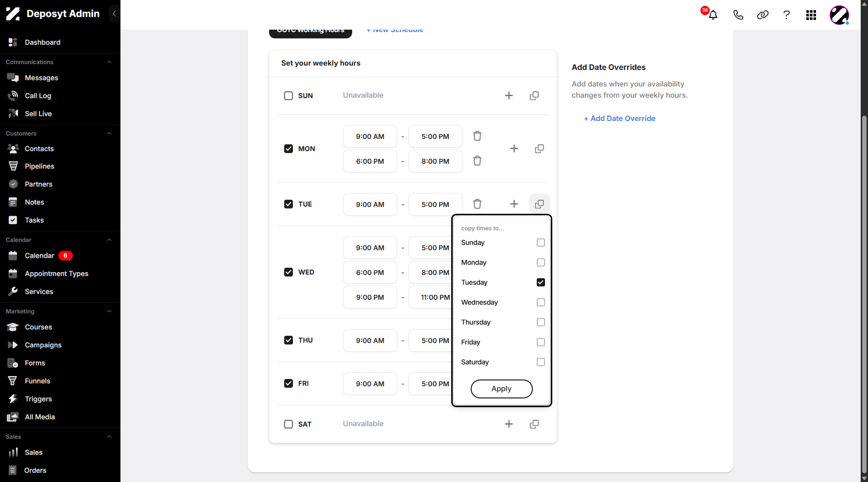
Task: Edit Wednesday start time 9:00 PM
Action: click(370, 297)
